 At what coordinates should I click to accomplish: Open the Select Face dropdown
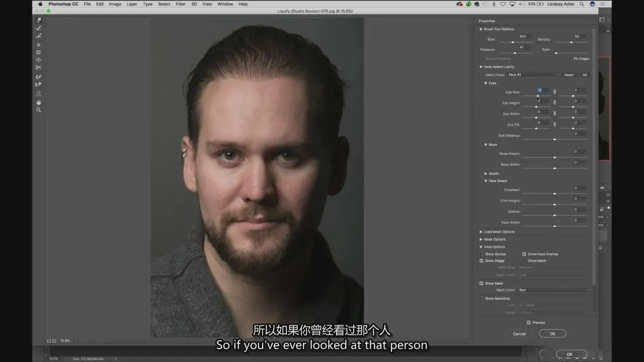pos(533,75)
